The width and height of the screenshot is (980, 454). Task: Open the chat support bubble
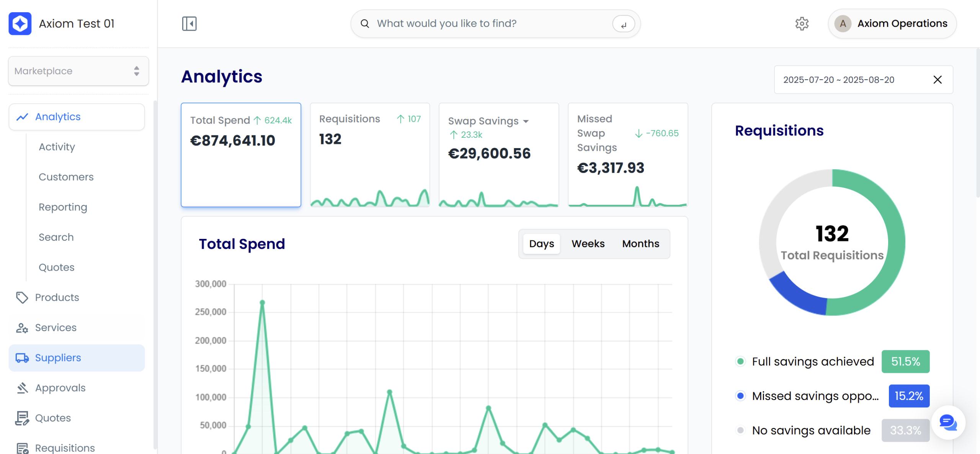tap(948, 423)
